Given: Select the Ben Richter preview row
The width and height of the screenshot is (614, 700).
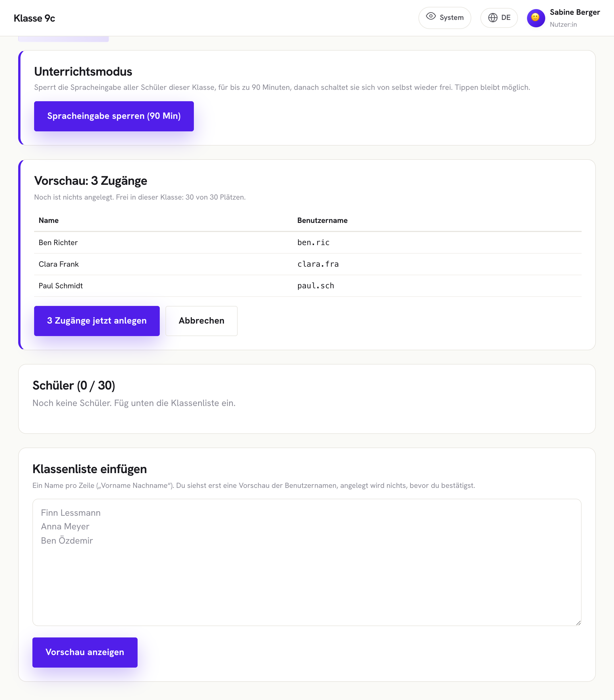Looking at the screenshot, I should tap(308, 243).
